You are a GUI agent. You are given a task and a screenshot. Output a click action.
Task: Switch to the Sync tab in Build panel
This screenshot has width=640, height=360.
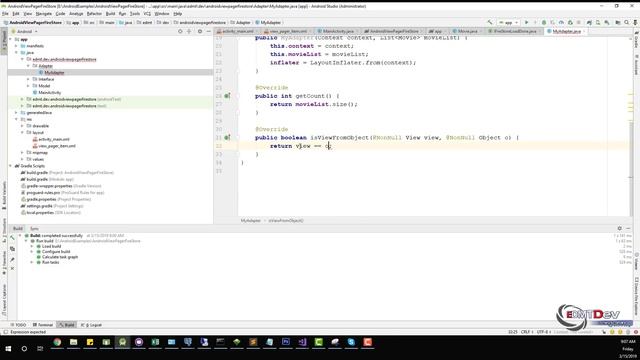point(34,229)
